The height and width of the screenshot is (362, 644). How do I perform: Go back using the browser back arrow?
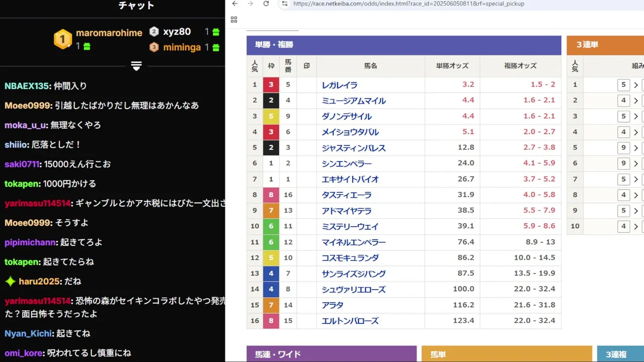[234, 4]
